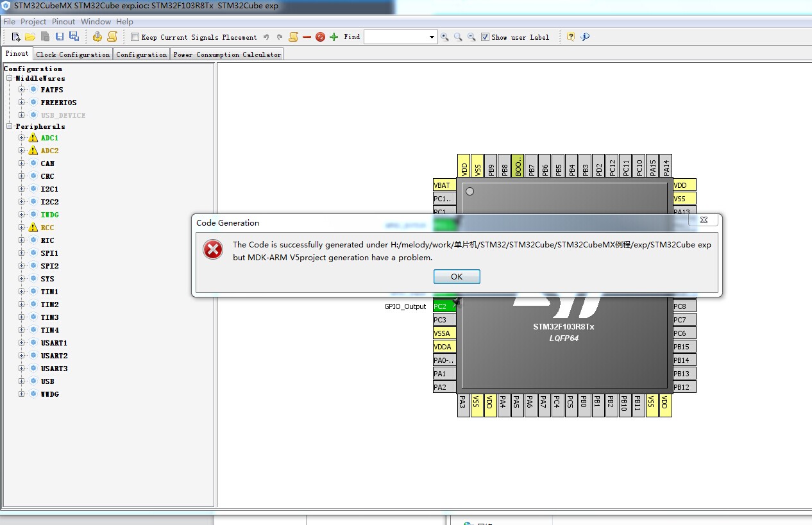Image resolution: width=812 pixels, height=525 pixels.
Task: Click the VSSA pin on chip
Action: point(444,333)
